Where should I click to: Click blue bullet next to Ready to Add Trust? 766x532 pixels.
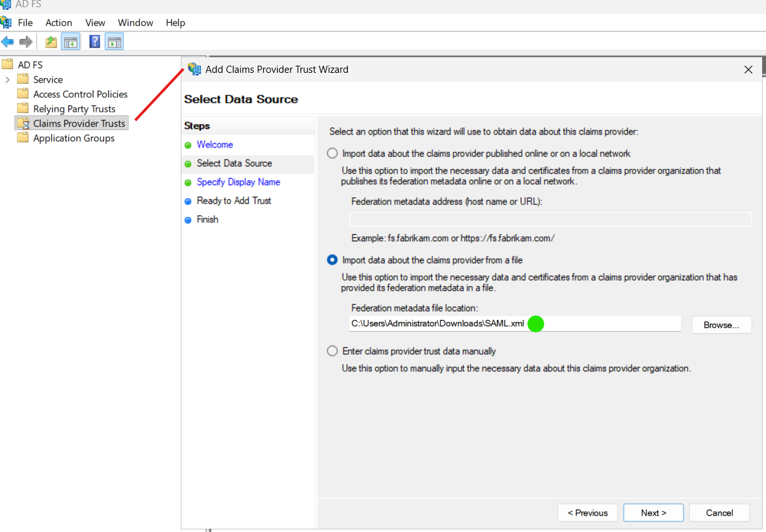coord(188,201)
